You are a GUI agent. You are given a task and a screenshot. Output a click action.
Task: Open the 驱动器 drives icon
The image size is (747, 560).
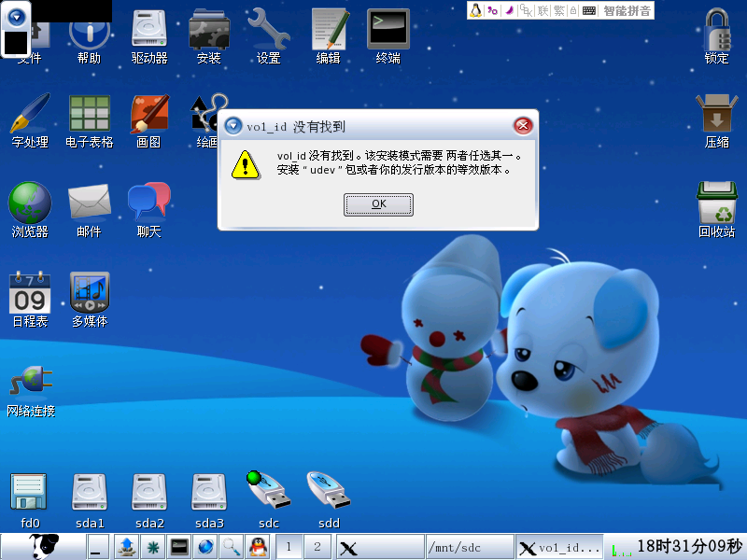click(x=149, y=35)
